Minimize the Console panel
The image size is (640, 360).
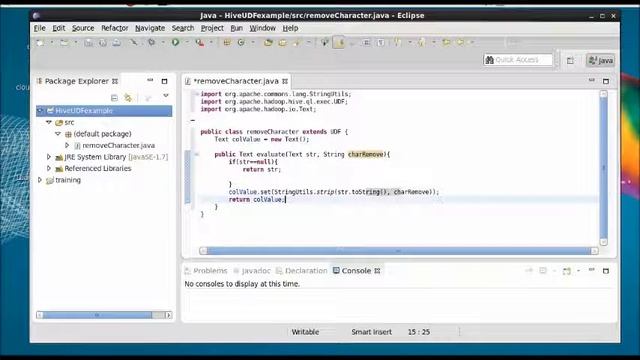[591, 270]
